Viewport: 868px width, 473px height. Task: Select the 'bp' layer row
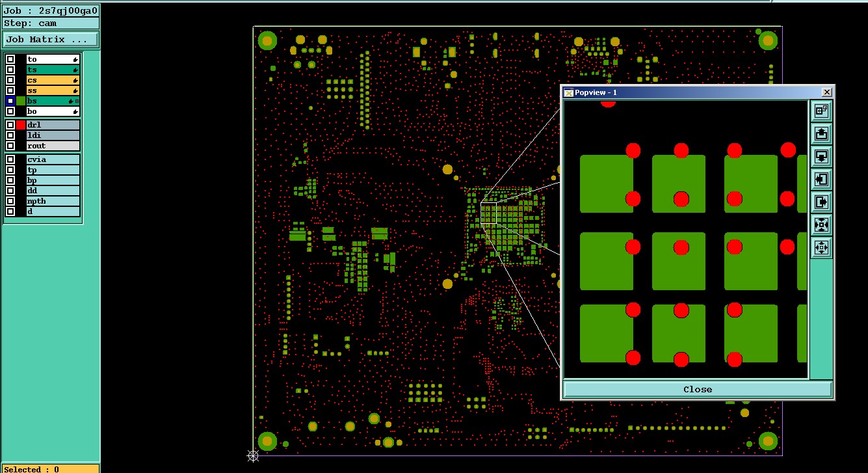53,180
